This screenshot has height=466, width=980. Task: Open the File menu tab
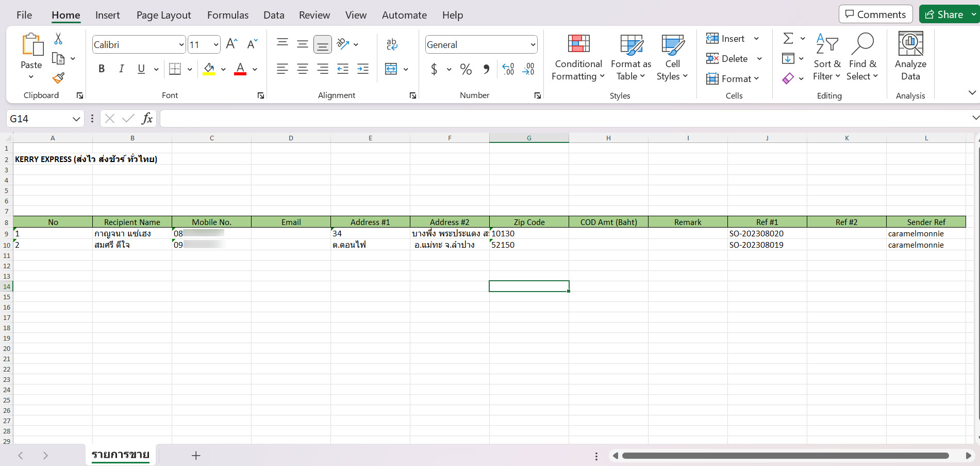click(24, 15)
